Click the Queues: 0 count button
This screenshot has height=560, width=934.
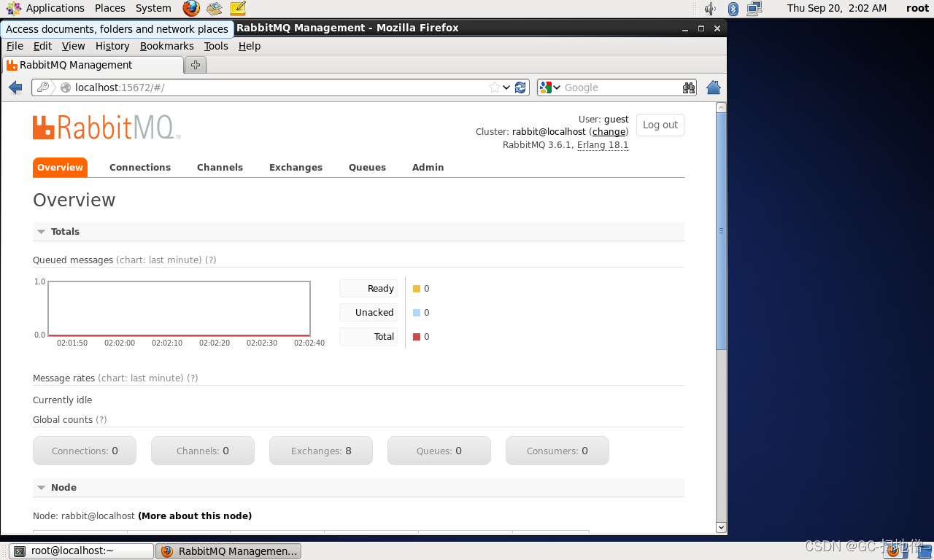439,451
